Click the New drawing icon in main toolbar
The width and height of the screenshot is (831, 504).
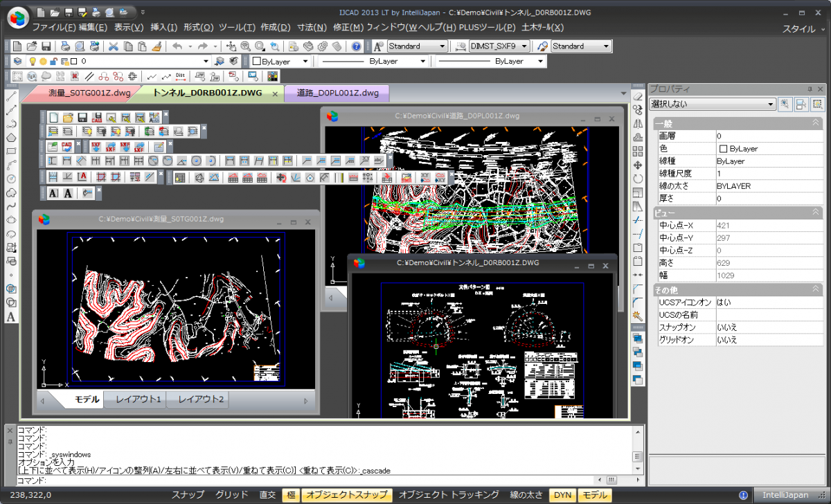tap(17, 46)
